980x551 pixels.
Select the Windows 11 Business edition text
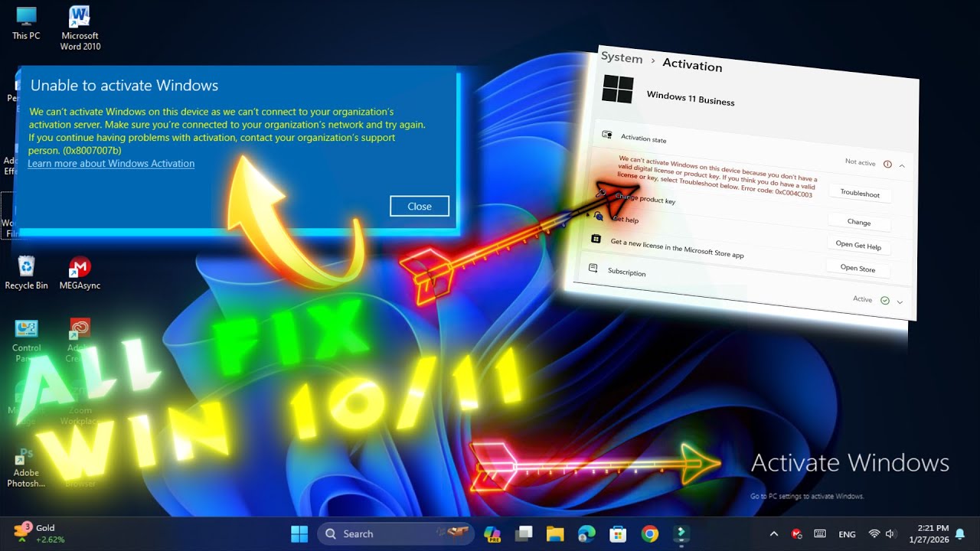pos(691,98)
